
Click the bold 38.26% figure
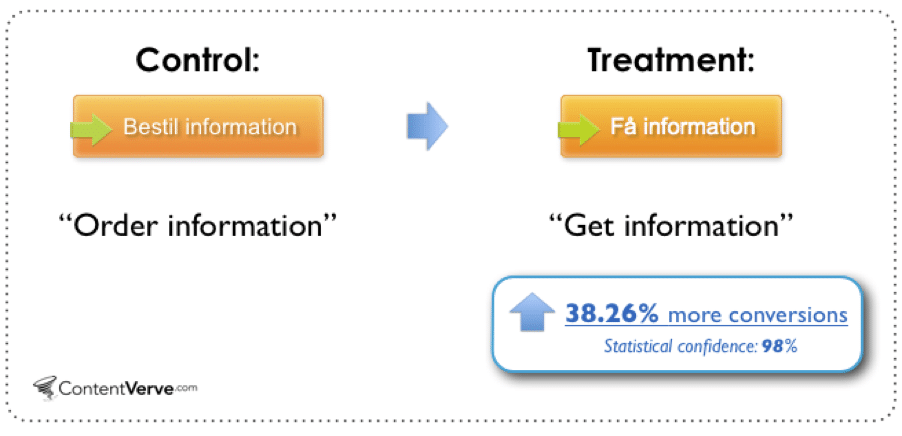click(611, 314)
